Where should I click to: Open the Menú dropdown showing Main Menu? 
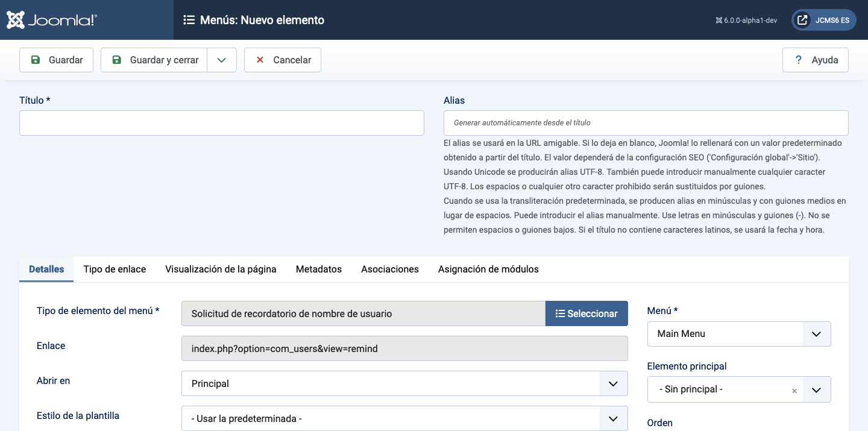tap(739, 334)
